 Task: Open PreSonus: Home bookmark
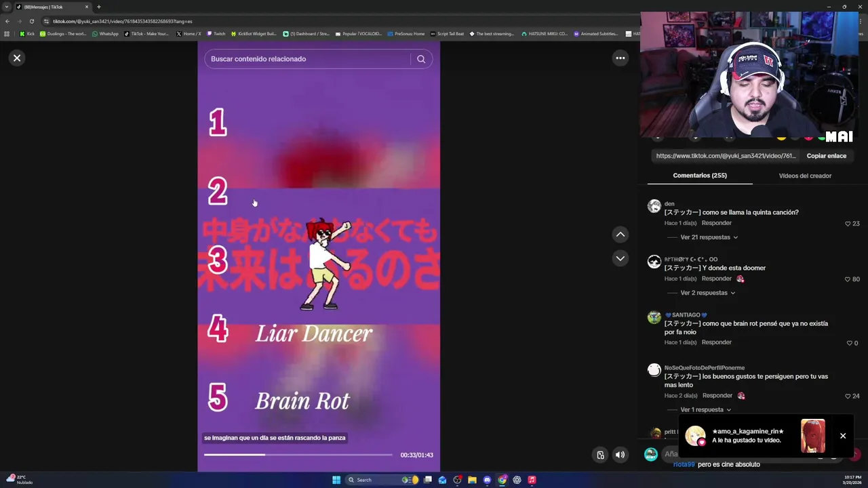pyautogui.click(x=406, y=34)
